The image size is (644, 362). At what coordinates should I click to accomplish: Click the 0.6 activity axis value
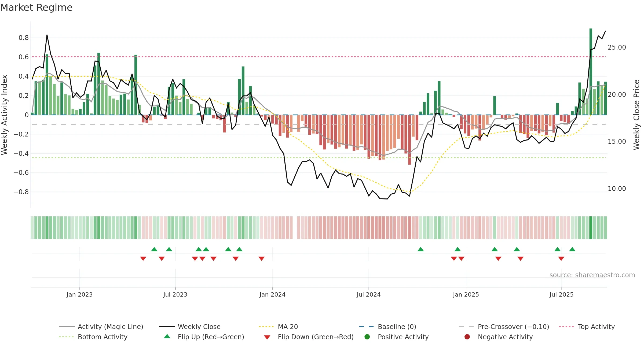click(x=24, y=57)
